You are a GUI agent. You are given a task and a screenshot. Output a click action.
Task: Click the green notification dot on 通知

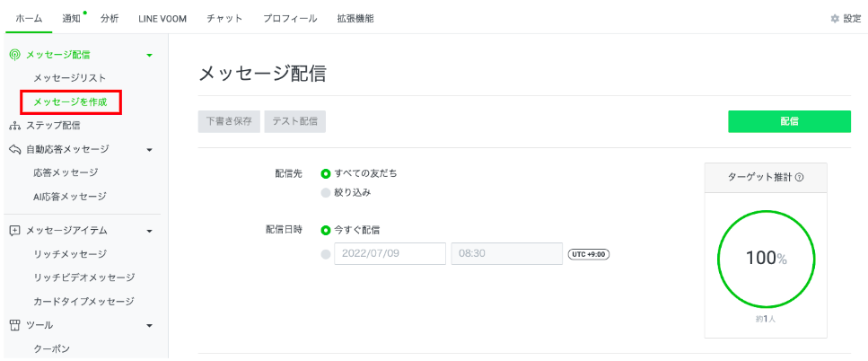tap(84, 13)
